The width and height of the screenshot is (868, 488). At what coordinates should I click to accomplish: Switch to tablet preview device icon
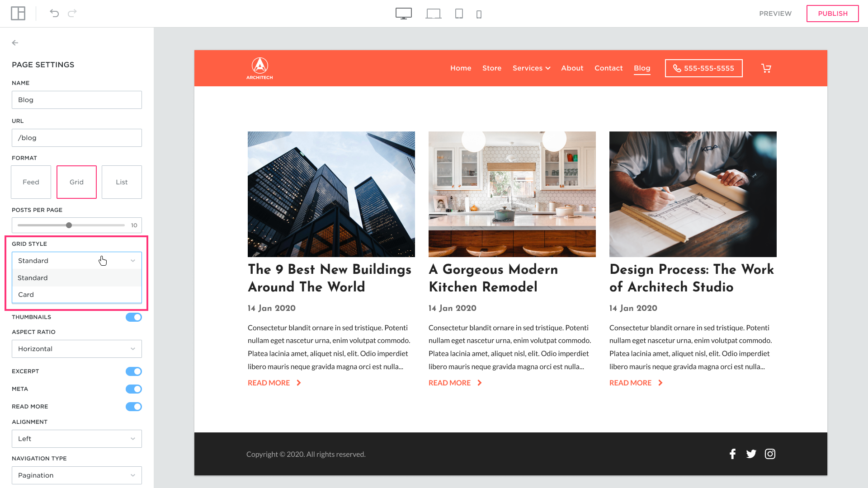pyautogui.click(x=459, y=14)
